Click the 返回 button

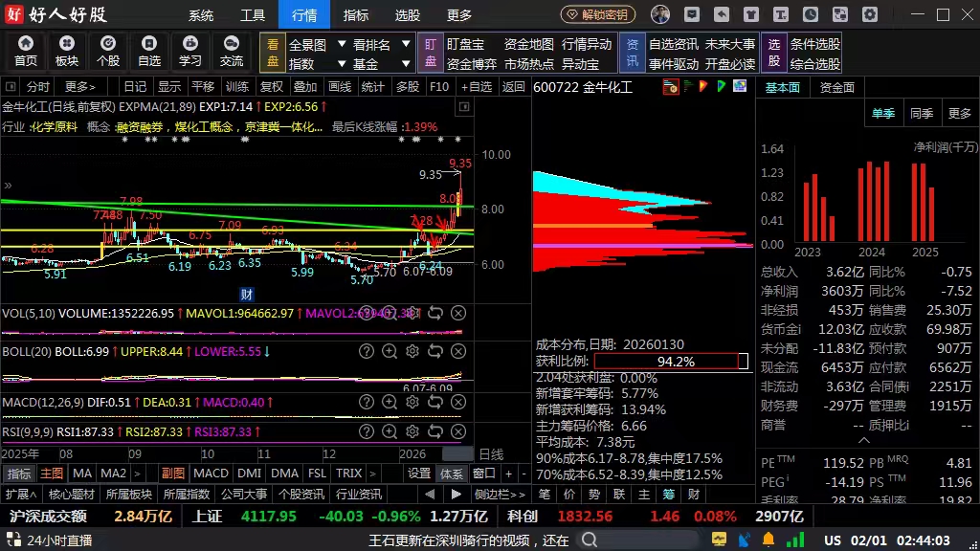[x=514, y=87]
